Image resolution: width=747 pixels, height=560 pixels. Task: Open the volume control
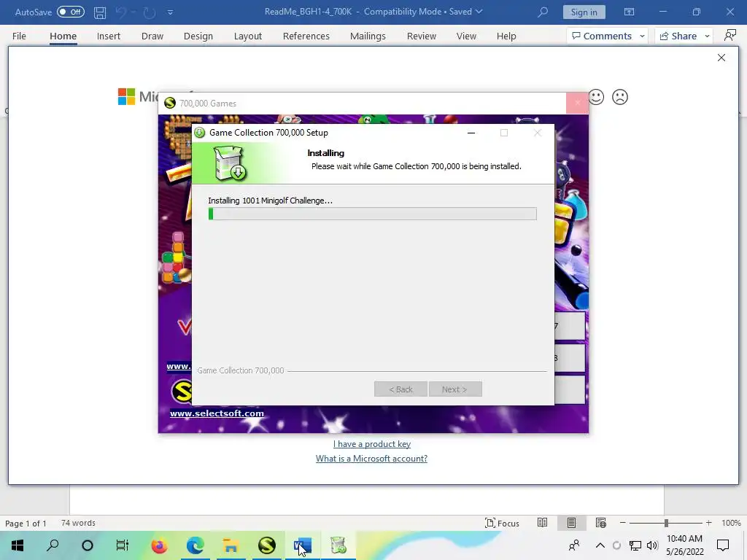[x=652, y=545]
